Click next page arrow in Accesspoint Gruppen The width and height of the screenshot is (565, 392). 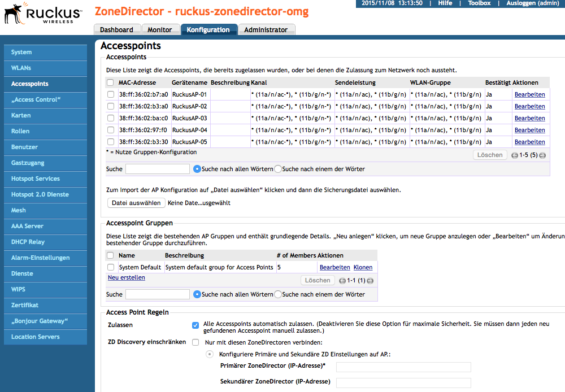pos(370,281)
